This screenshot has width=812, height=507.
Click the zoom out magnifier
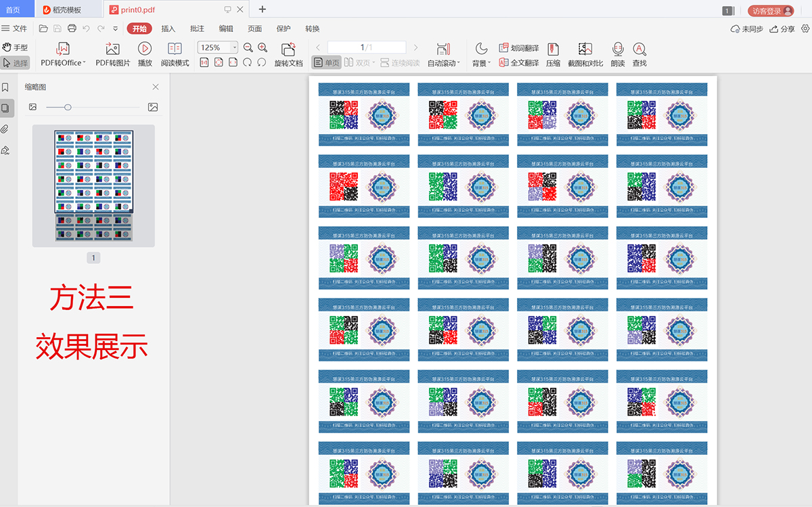(248, 47)
